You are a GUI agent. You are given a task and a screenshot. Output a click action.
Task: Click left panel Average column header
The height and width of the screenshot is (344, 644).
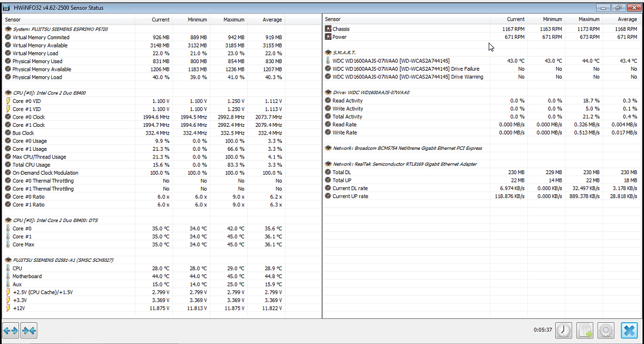tap(266, 19)
